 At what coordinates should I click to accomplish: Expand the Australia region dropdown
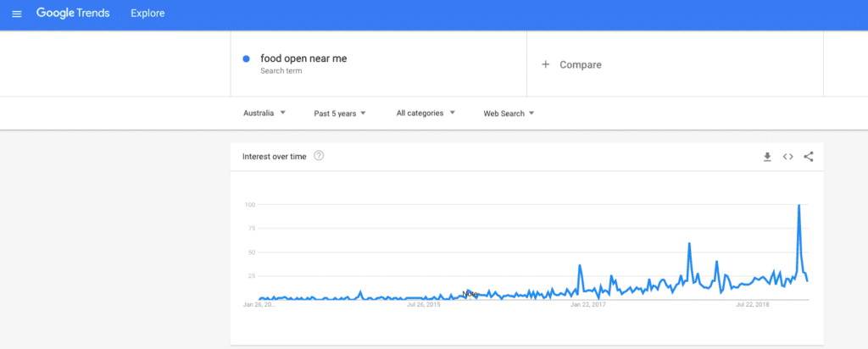click(x=264, y=113)
